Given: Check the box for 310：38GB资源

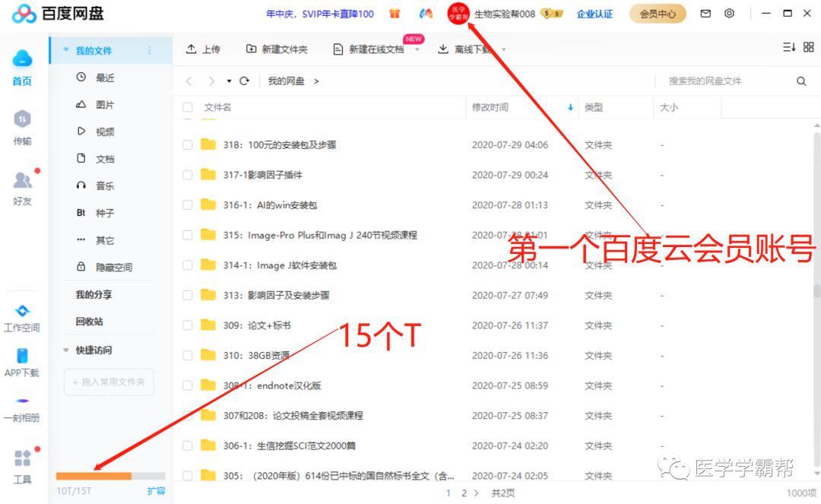Looking at the screenshot, I should tap(188, 355).
